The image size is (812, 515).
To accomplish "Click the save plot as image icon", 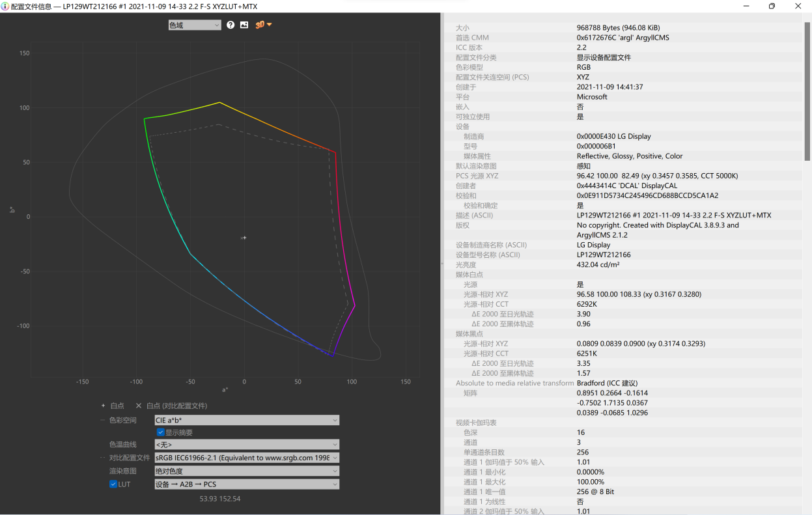I will [x=244, y=25].
